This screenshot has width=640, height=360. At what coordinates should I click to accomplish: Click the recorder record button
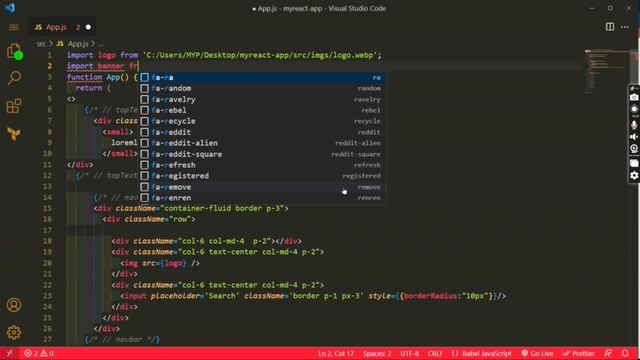coord(634,109)
